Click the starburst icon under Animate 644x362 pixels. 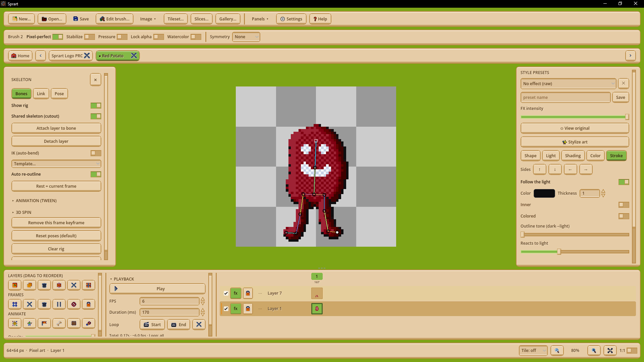[15, 323]
